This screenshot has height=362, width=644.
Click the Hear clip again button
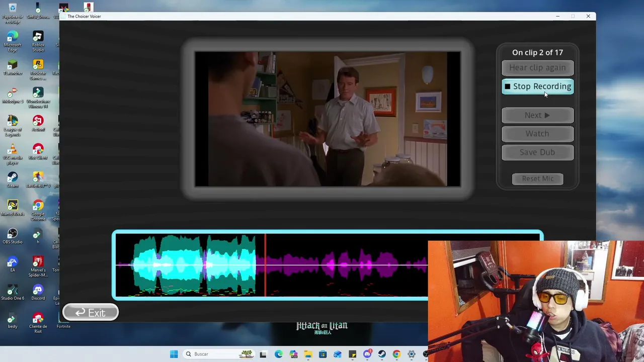point(537,67)
